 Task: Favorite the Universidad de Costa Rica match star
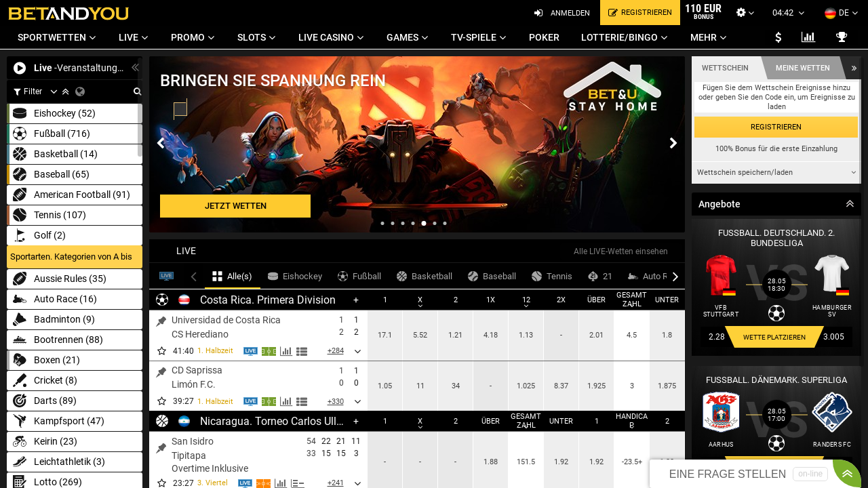(x=161, y=351)
